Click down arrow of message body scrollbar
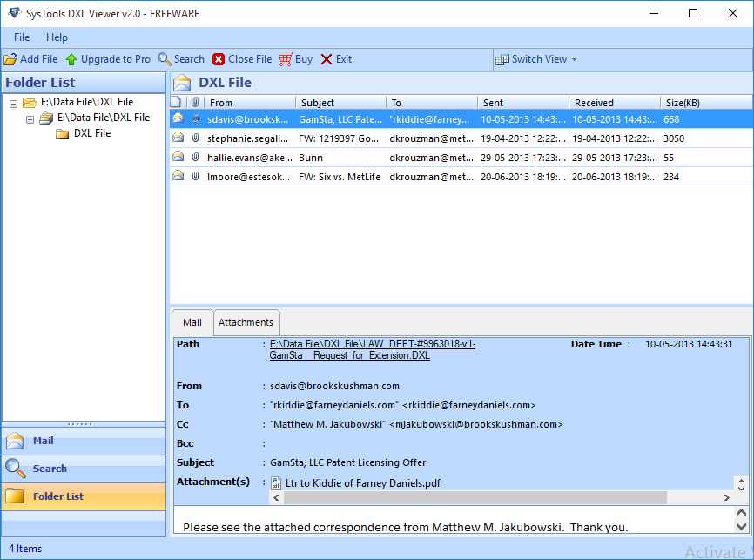Screen dimensions: 754x560 [x=741, y=527]
